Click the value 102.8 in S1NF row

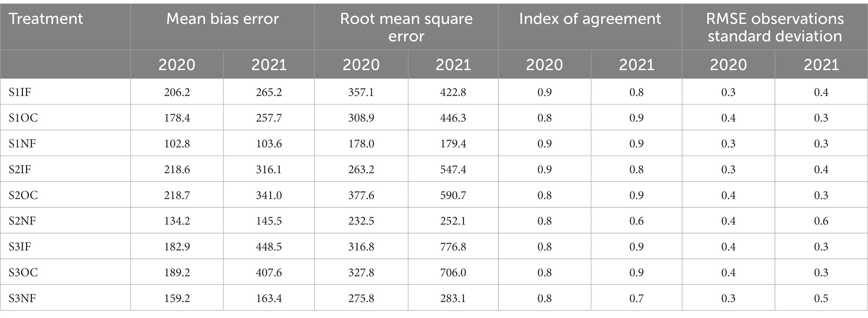tap(177, 144)
